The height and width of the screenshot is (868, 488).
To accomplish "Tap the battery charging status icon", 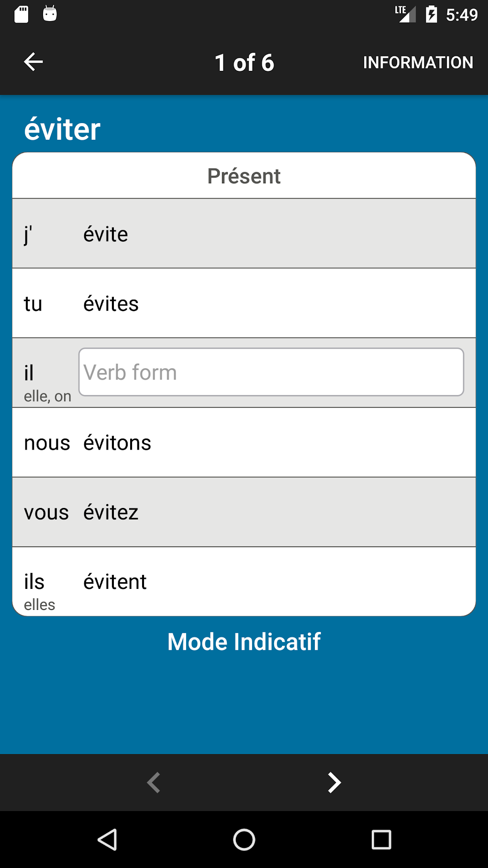I will [431, 14].
